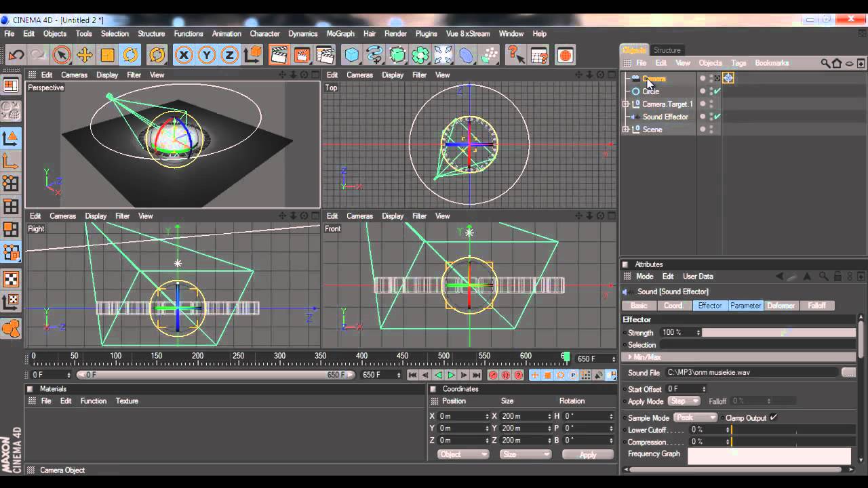Click the Target tag on Camera
This screenshot has height=488, width=868.
pos(728,78)
